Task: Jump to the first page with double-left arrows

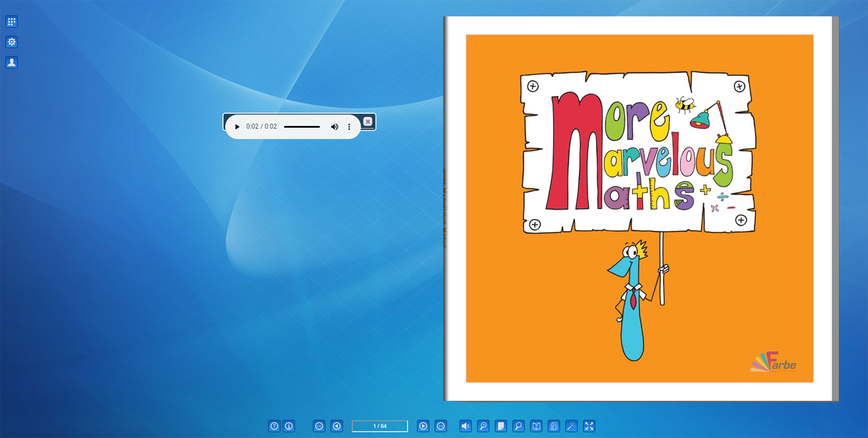Action: 319,426
